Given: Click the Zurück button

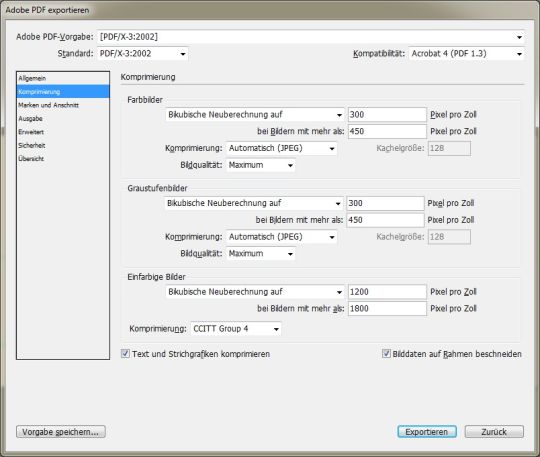Looking at the screenshot, I should (494, 432).
